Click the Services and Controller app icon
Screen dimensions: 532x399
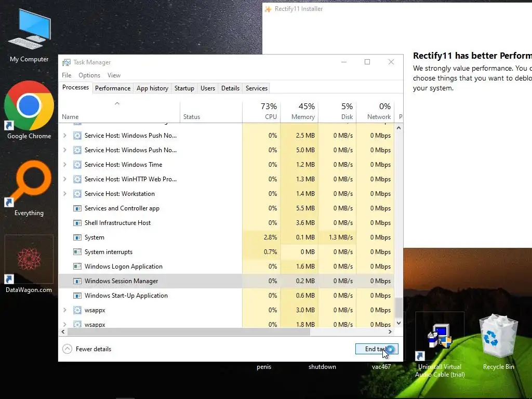tap(77, 208)
